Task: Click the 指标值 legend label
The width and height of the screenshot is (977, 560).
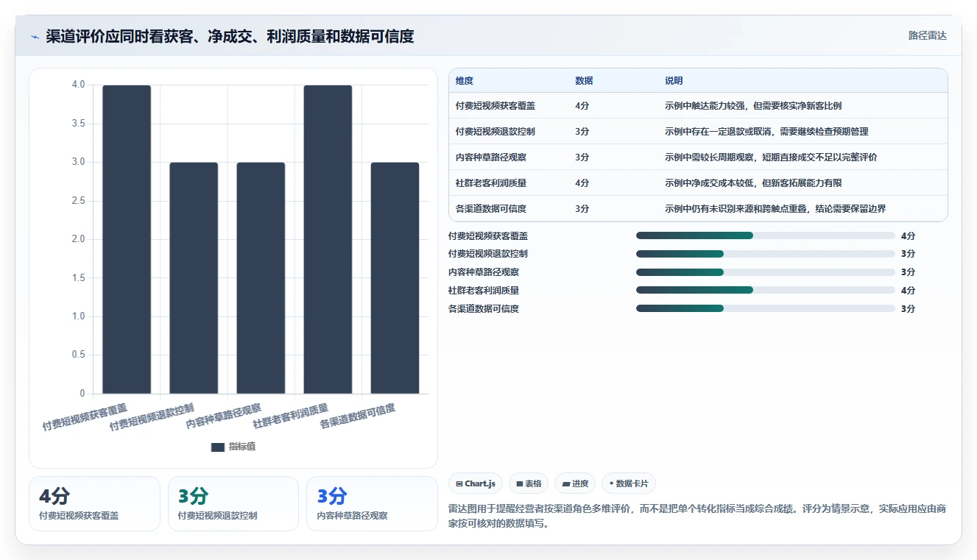Action: pyautogui.click(x=242, y=447)
